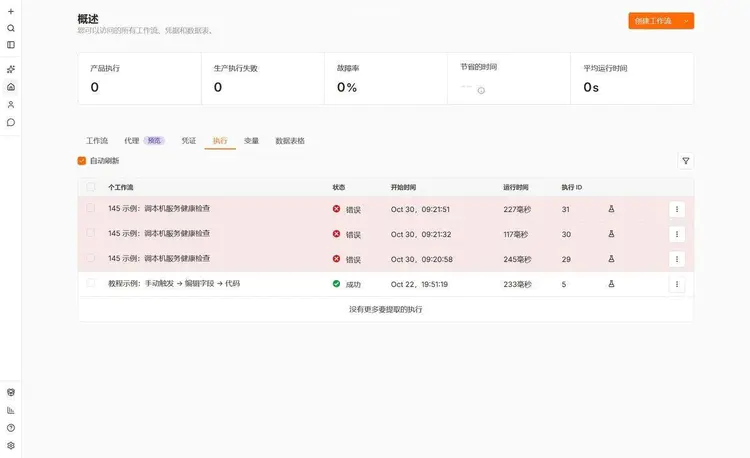Open the executions filter funnel icon
750x458 pixels.
click(x=685, y=161)
